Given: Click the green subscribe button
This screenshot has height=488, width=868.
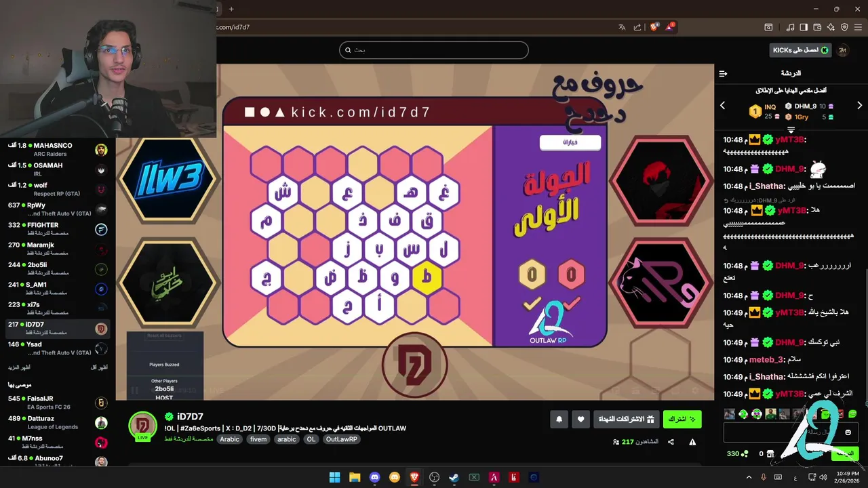Looking at the screenshot, I should 682,420.
